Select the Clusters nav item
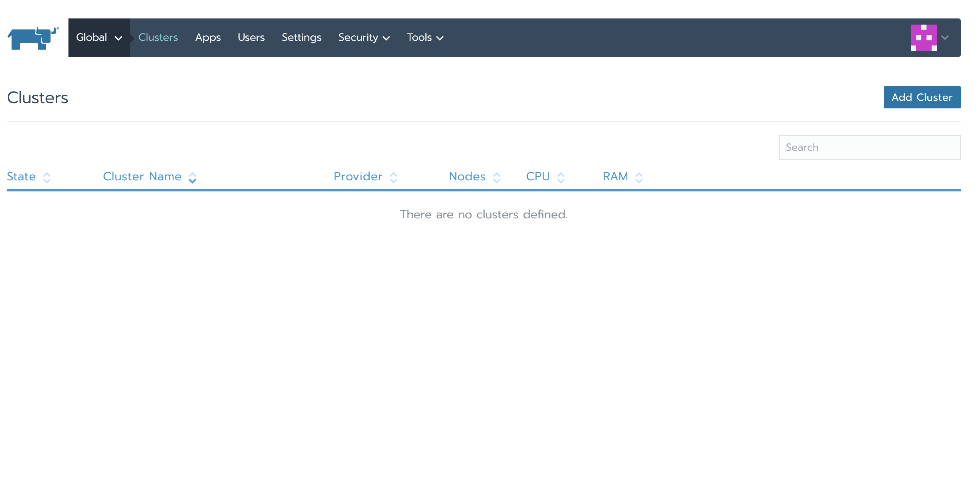 point(158,38)
